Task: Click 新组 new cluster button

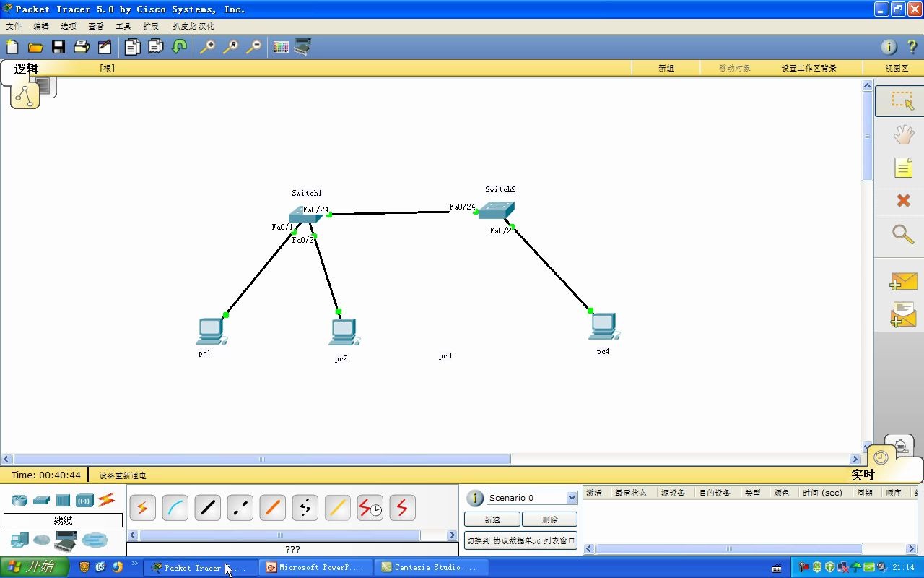Action: [666, 68]
